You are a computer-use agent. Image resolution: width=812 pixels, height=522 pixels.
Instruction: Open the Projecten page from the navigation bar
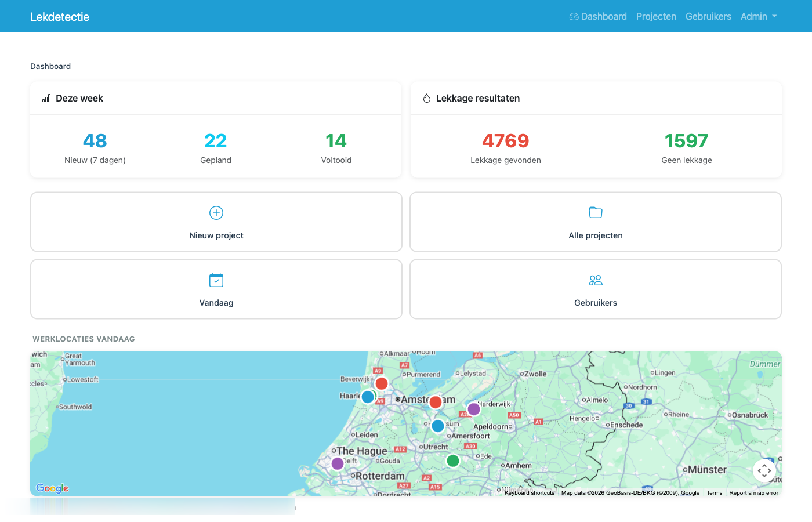point(656,16)
